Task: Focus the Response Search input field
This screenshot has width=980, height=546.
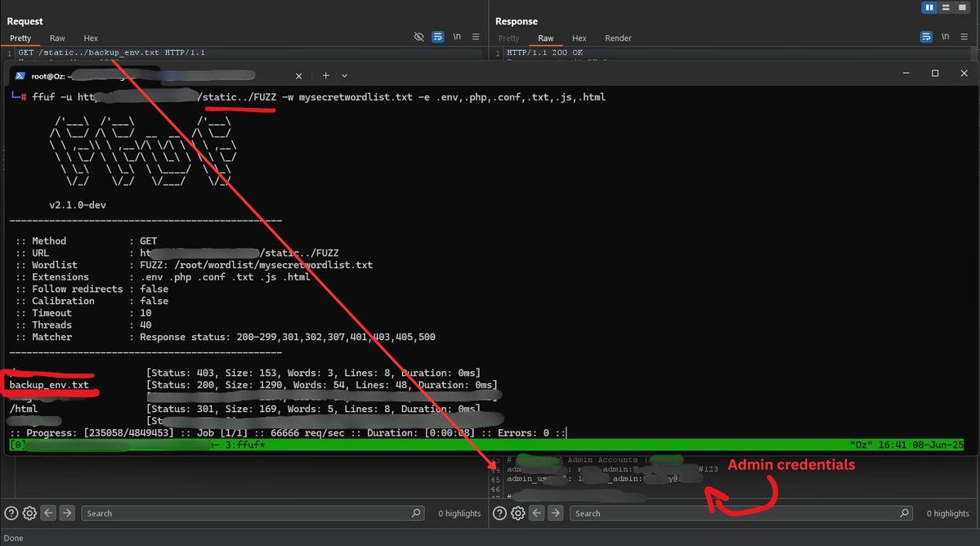Action: 741,512
